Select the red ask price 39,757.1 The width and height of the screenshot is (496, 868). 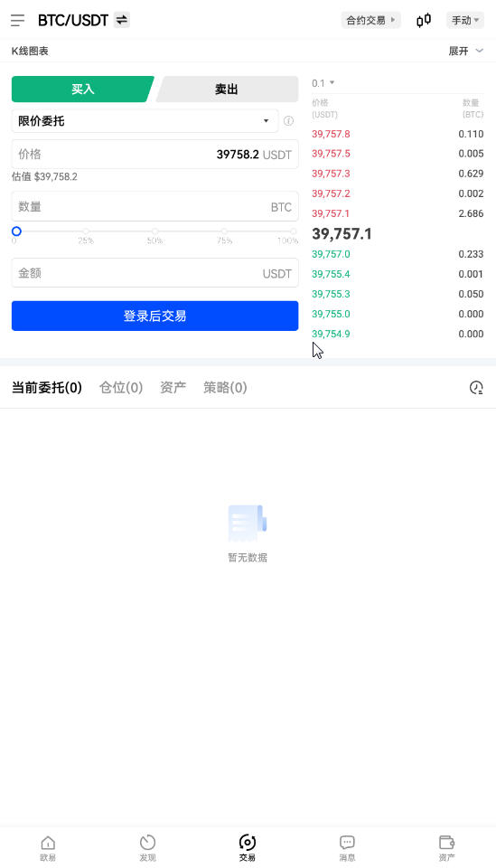331,213
